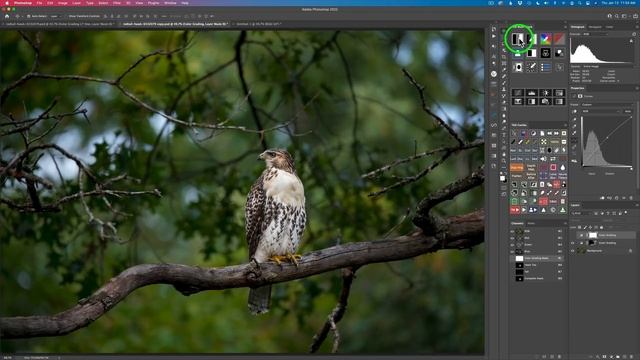The width and height of the screenshot is (640, 360).
Task: Toggle visibility of the Red channel
Action: [512, 238]
